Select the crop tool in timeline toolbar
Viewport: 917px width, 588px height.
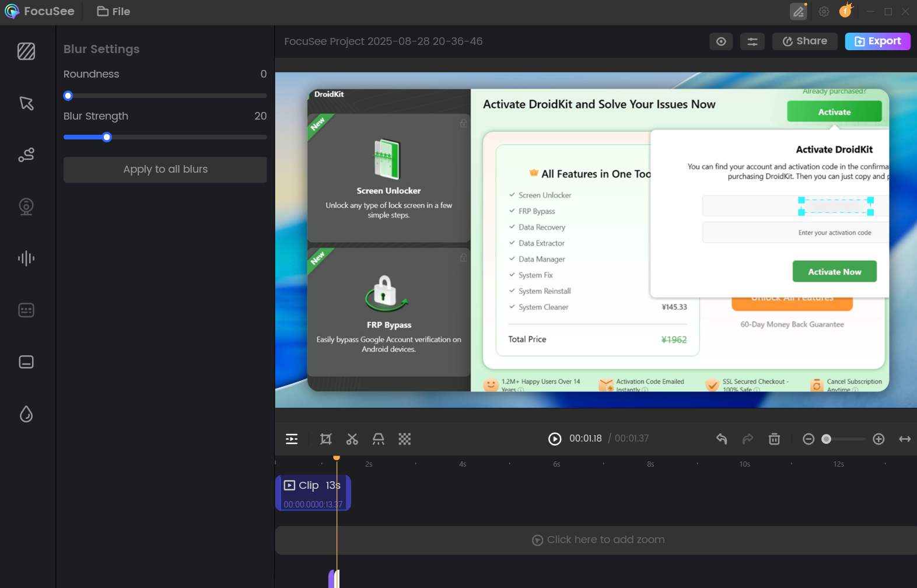[326, 439]
